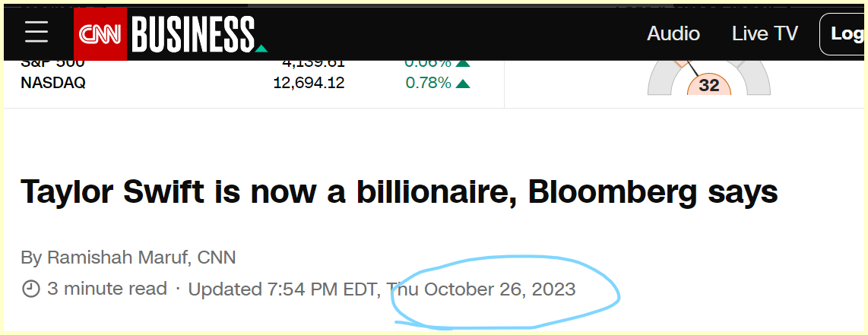
Task: Go to Live TV
Action: 765,33
